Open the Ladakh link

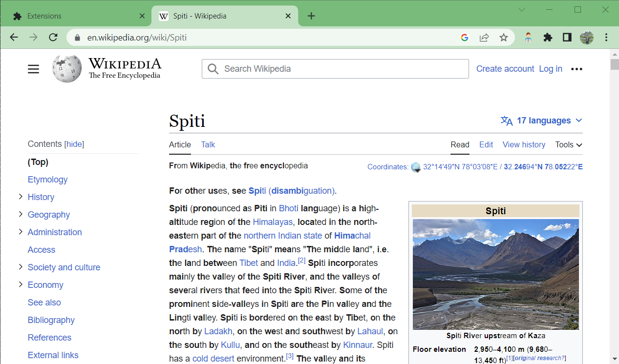[218, 331]
